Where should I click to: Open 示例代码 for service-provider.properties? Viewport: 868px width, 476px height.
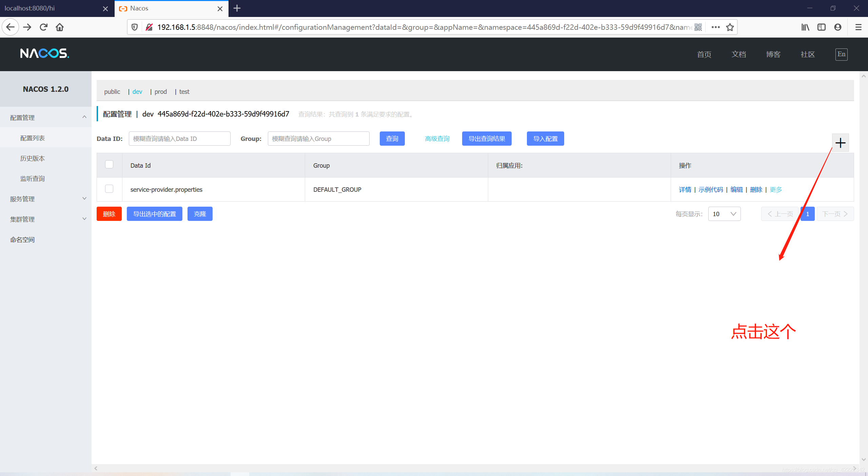[711, 189]
